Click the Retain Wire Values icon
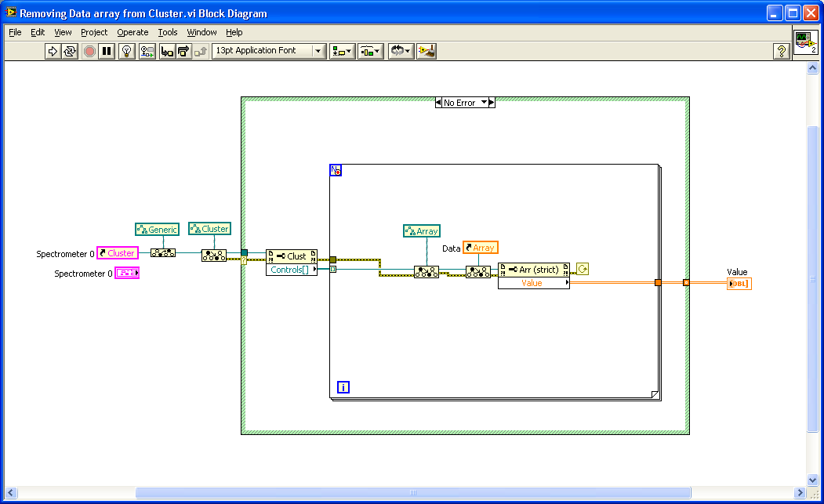Viewport: 824px width, 504px height. [x=147, y=51]
